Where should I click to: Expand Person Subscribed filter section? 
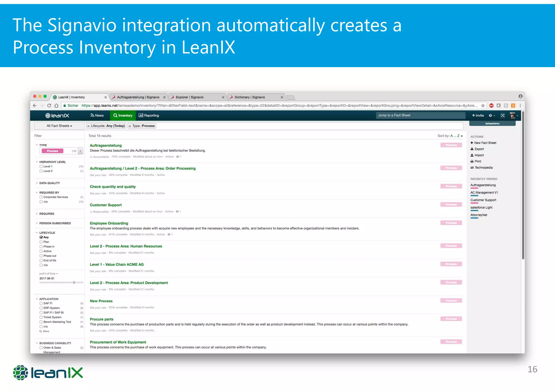click(x=53, y=223)
